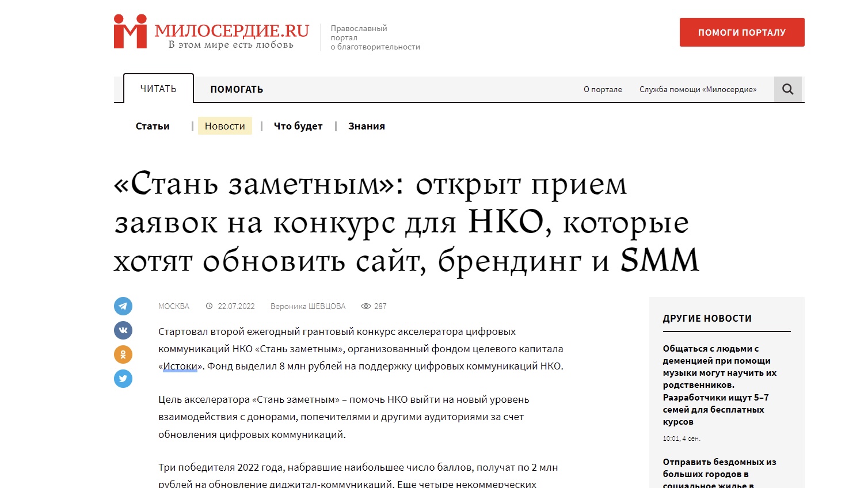This screenshot has width=868, height=488.
Task: Visit Служба помощи «Милосердие» link
Action: [698, 89]
